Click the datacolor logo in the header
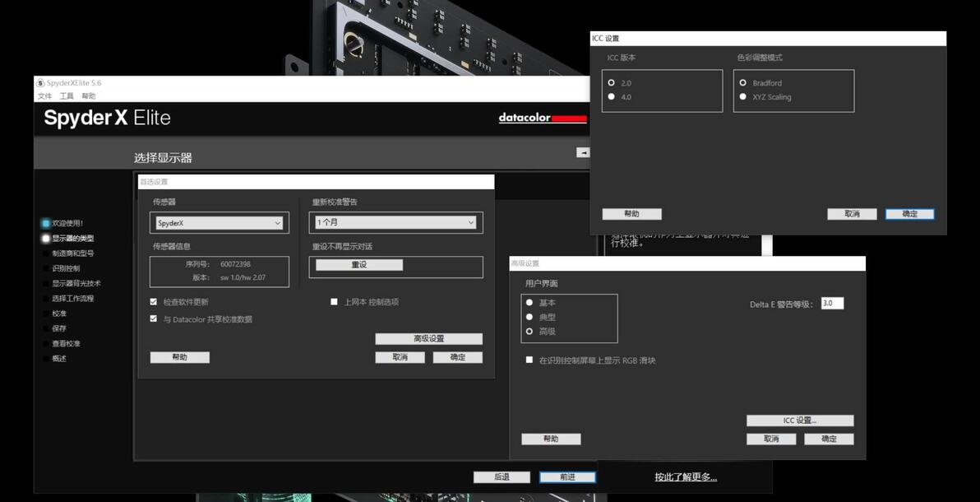 (543, 118)
